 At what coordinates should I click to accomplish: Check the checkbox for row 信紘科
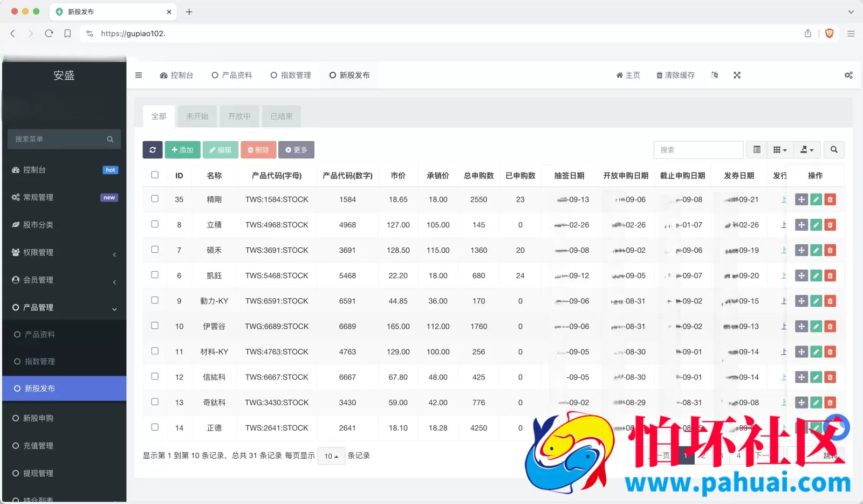pyautogui.click(x=155, y=376)
